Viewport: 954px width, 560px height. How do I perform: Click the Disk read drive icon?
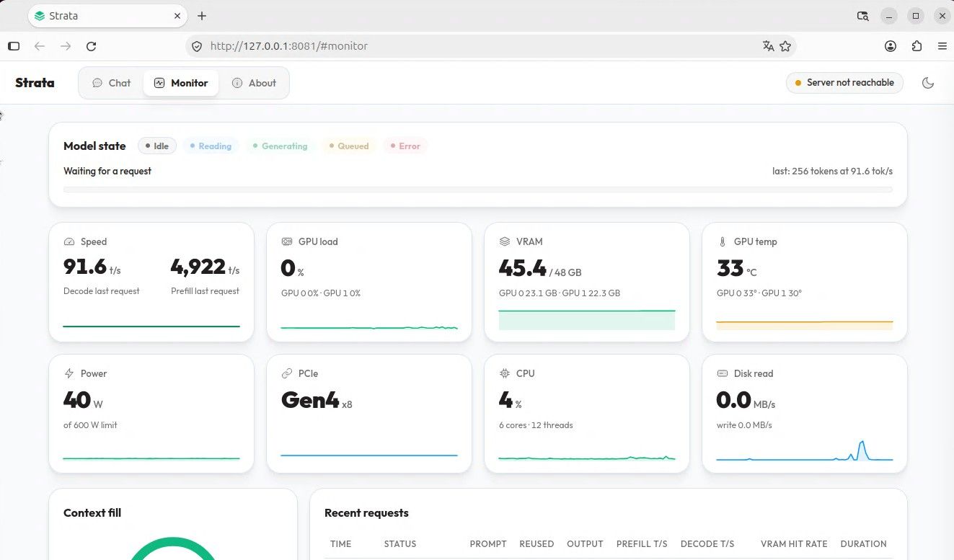coord(723,374)
